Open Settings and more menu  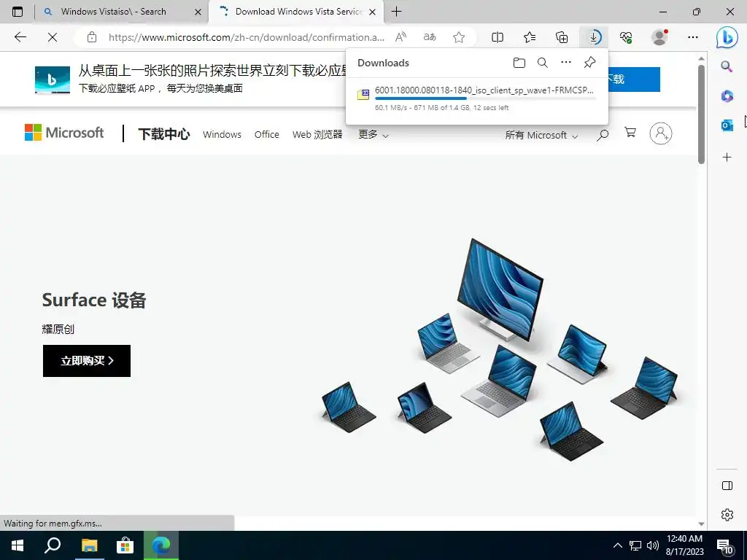(693, 37)
